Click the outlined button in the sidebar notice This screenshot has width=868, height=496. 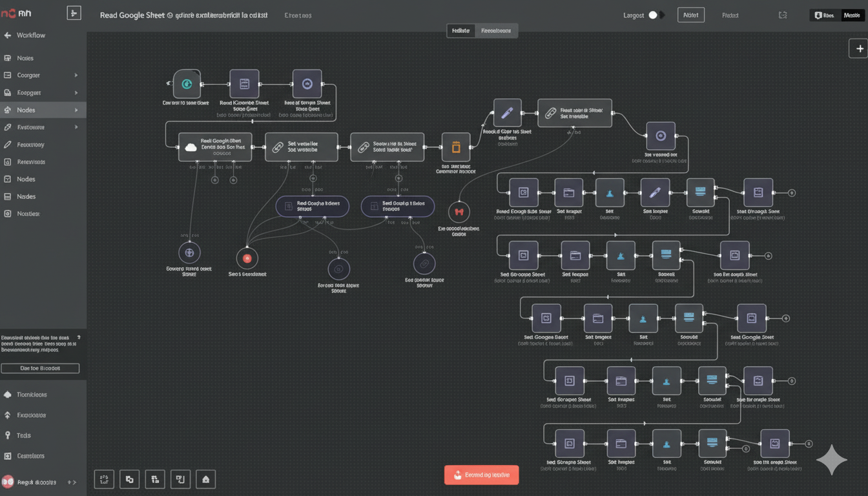[x=40, y=368]
